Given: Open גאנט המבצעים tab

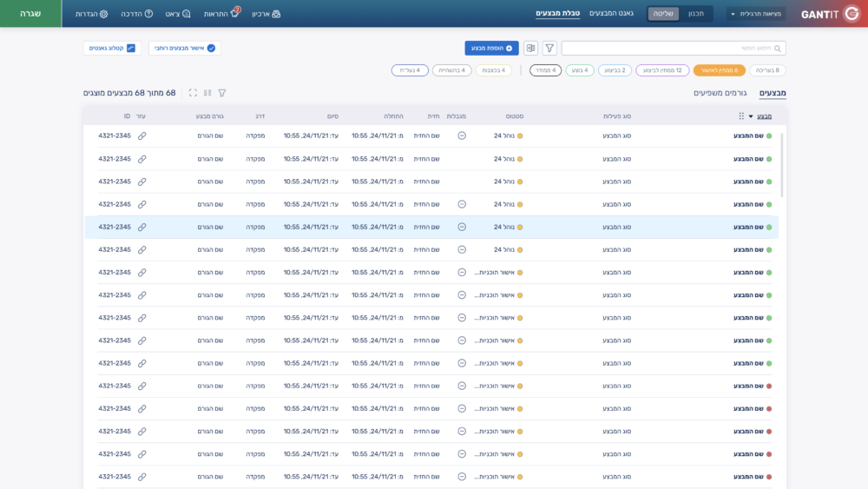Looking at the screenshot, I should (611, 13).
